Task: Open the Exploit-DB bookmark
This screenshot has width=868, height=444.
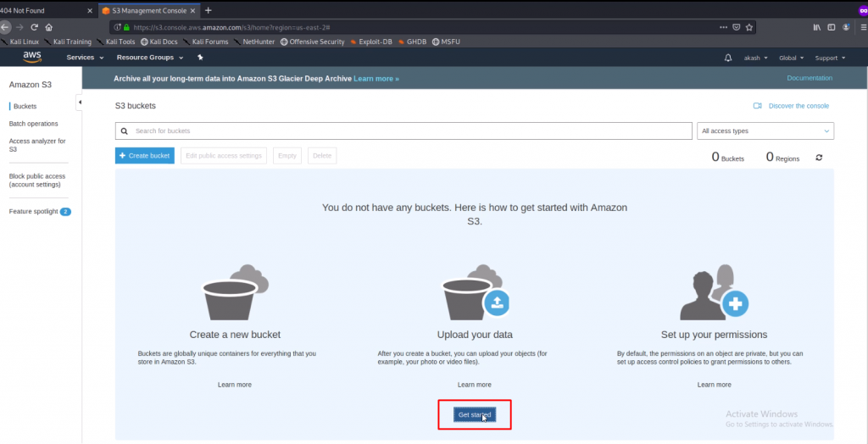Action: click(371, 42)
